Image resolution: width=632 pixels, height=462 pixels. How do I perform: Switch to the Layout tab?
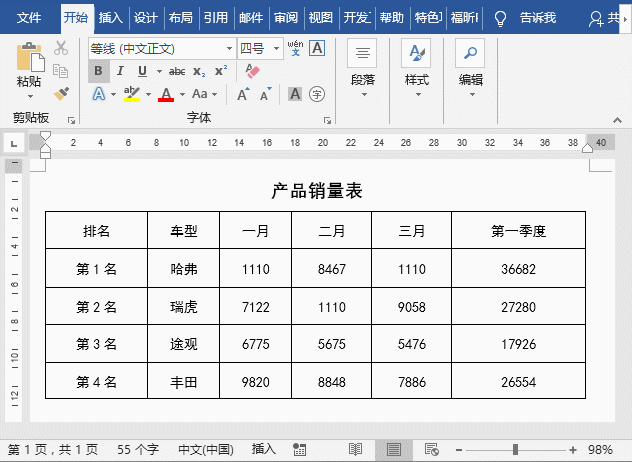click(x=181, y=18)
